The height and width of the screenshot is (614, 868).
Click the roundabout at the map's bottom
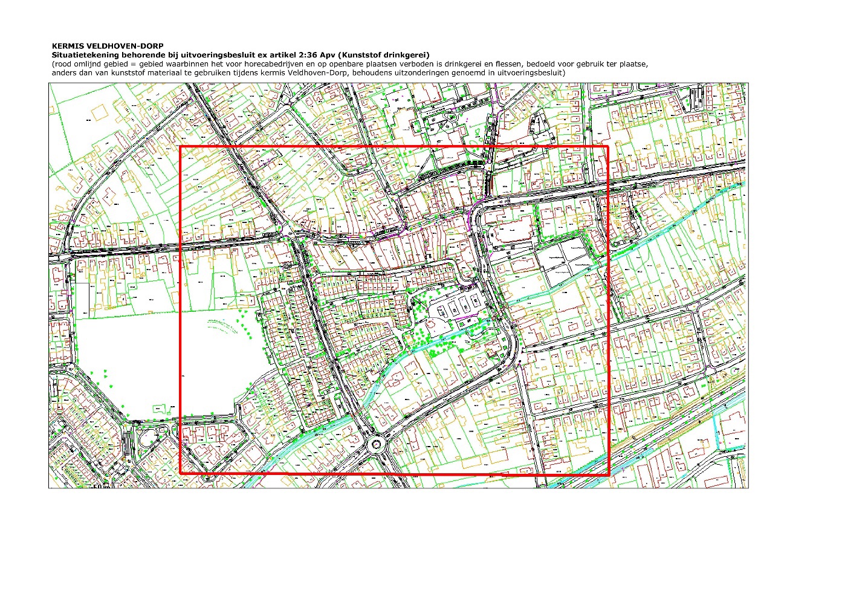point(377,445)
